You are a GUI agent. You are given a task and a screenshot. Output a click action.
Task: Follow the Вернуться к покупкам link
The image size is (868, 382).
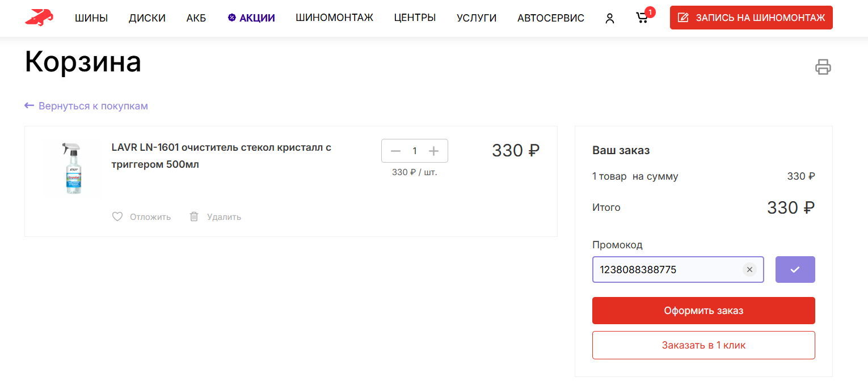[86, 106]
